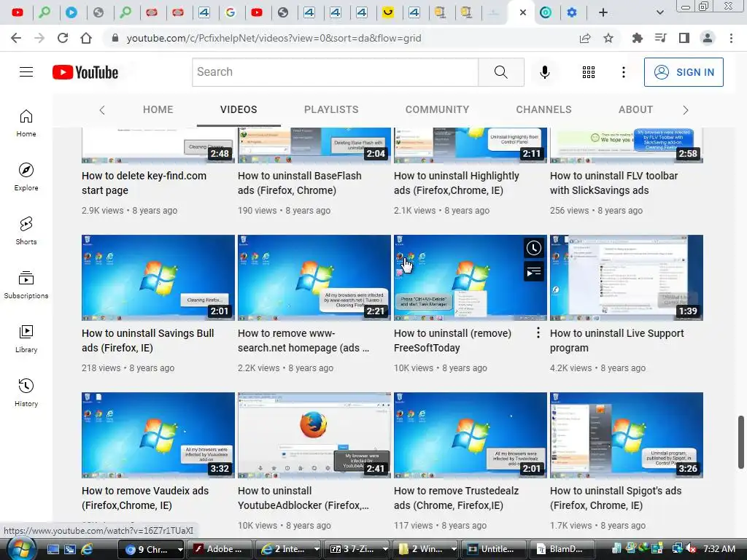Open BlamD... taskbar window
This screenshot has height=560, width=747.
(562, 549)
